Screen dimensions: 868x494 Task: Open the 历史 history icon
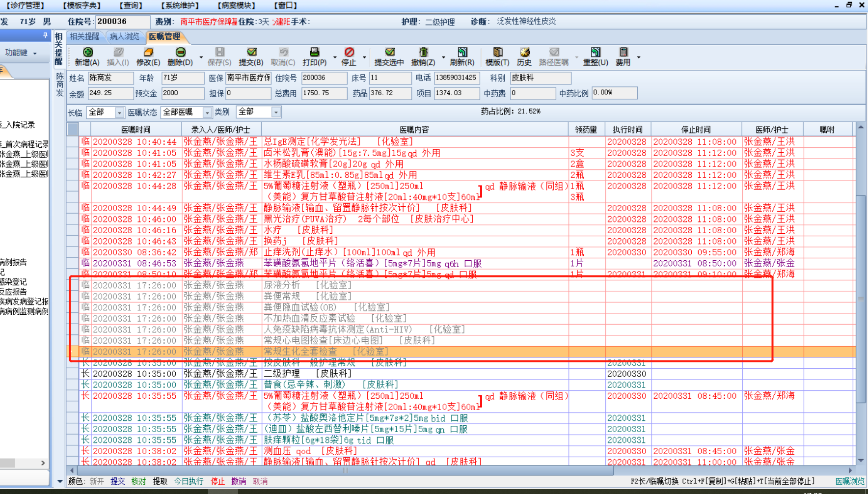[524, 52]
